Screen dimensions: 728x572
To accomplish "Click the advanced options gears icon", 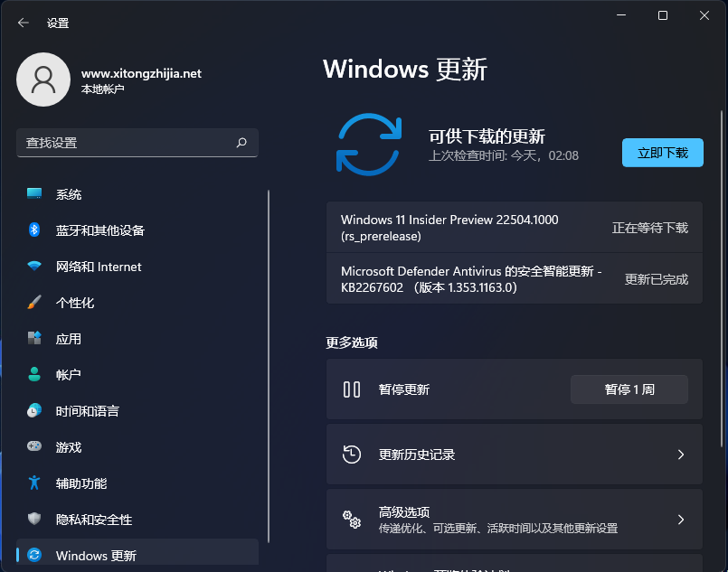I will [352, 519].
